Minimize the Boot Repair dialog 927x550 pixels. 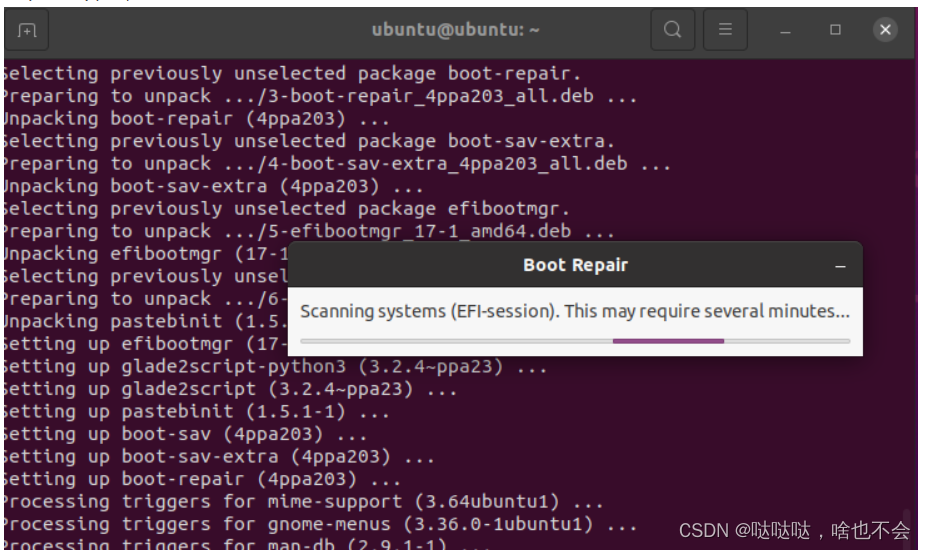tap(840, 266)
